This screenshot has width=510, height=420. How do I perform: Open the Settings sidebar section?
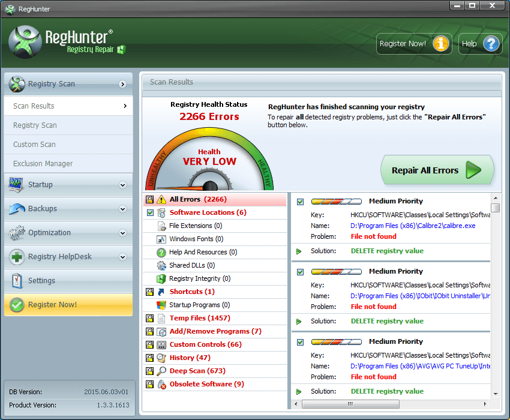[68, 281]
